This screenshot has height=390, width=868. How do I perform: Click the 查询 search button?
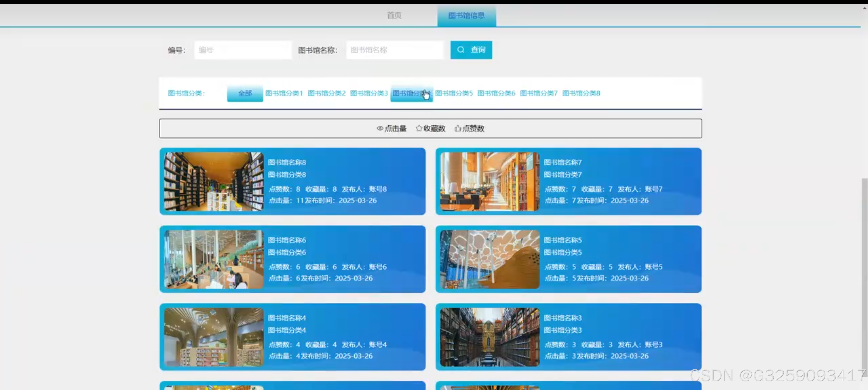[x=471, y=50]
